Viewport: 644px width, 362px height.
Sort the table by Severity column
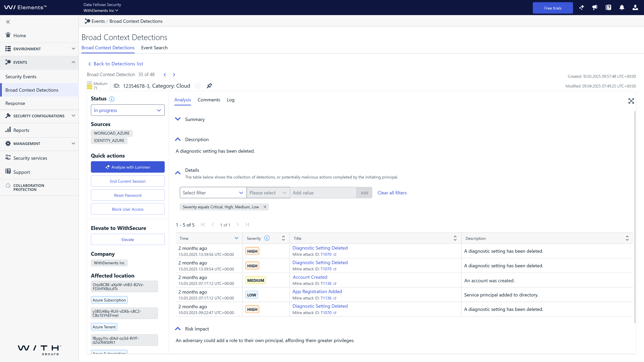click(x=283, y=238)
